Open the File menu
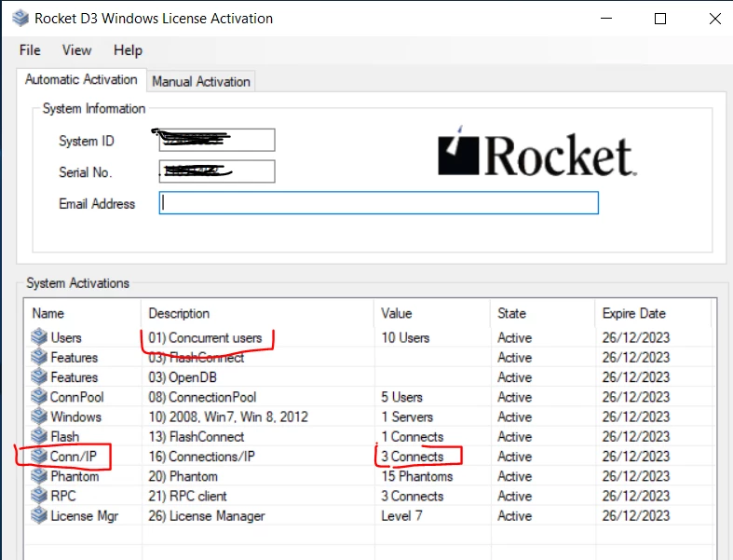Screen dimensions: 733x560 (x=30, y=50)
